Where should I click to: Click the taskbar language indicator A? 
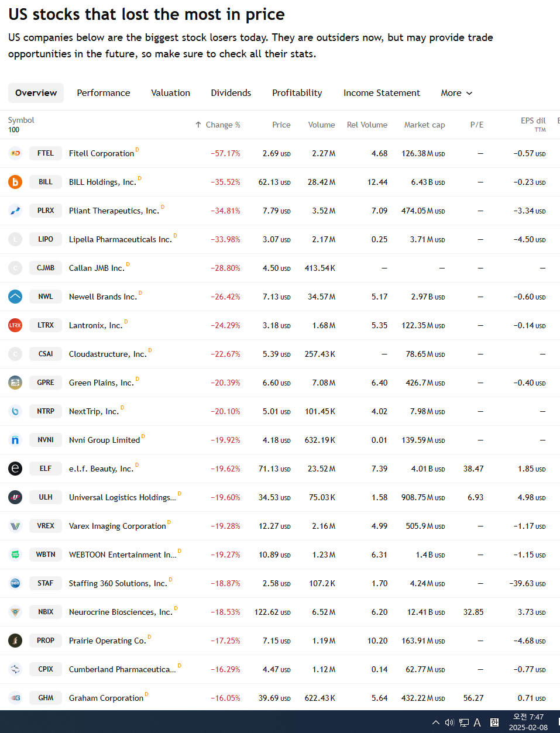[477, 722]
